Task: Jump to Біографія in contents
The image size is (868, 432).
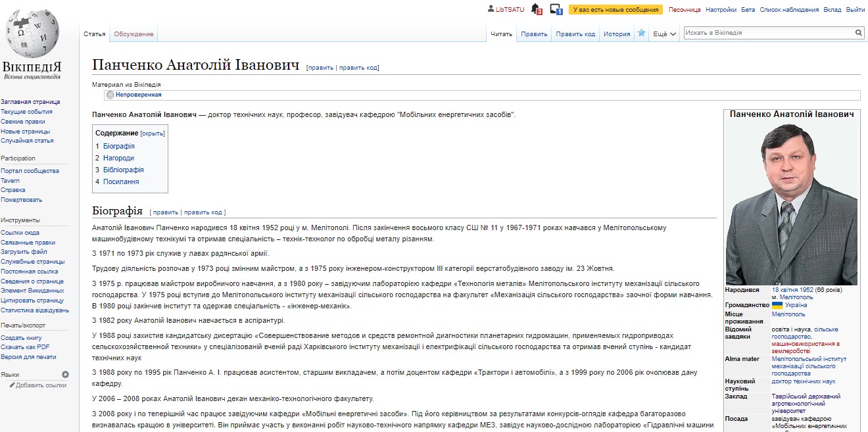Action: (x=118, y=146)
